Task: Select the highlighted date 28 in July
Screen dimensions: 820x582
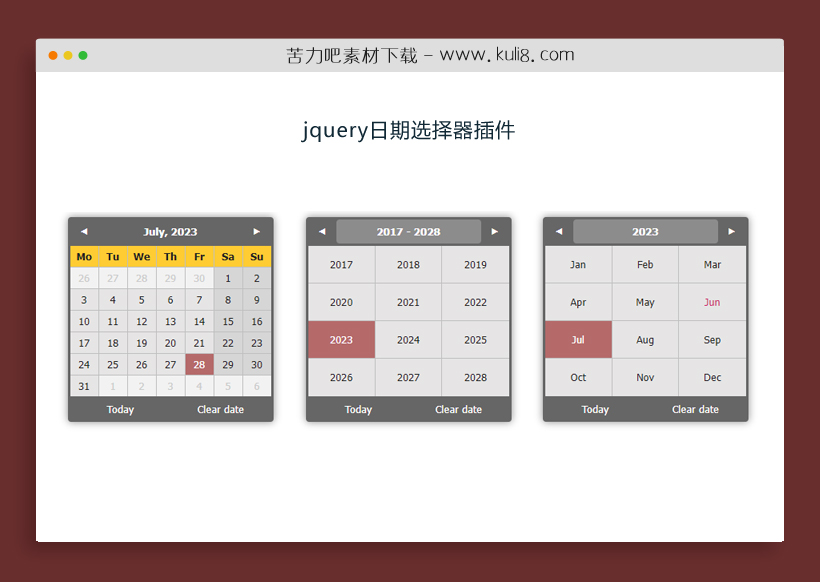Action: pyautogui.click(x=199, y=364)
